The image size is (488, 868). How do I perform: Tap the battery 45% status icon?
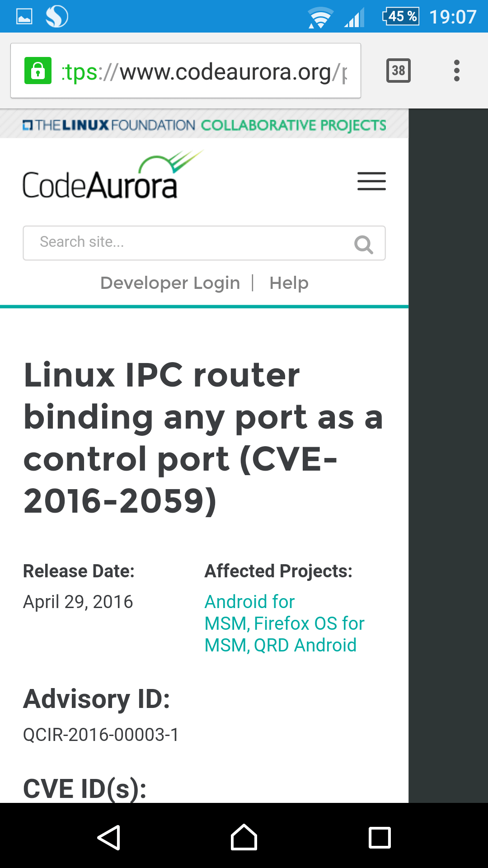[x=401, y=17]
